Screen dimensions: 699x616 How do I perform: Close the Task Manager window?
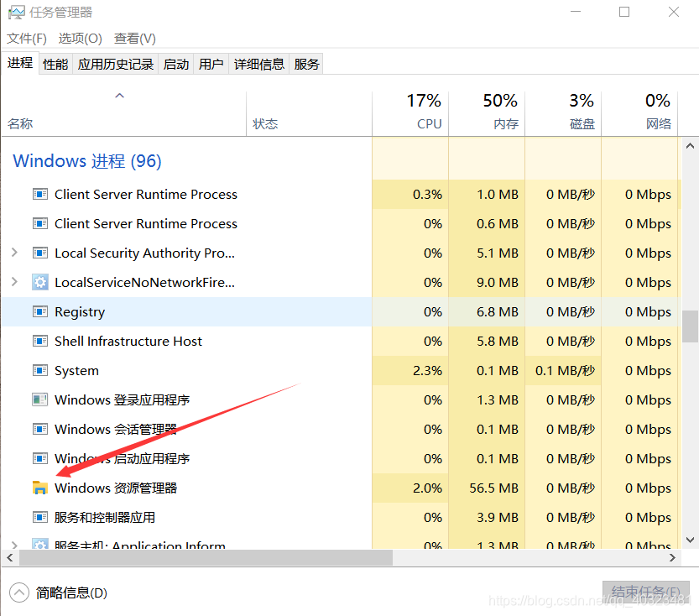pyautogui.click(x=674, y=12)
